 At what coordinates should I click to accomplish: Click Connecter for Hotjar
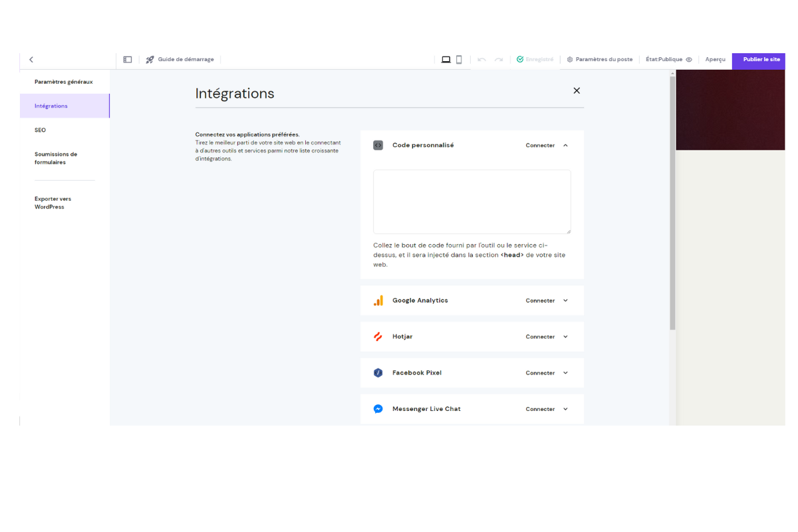[540, 337]
